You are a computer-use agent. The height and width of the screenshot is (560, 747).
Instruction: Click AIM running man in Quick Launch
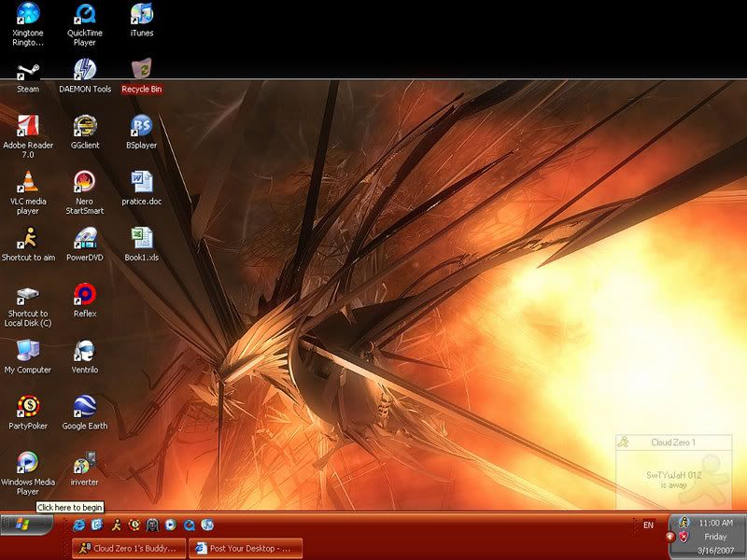pos(116,525)
